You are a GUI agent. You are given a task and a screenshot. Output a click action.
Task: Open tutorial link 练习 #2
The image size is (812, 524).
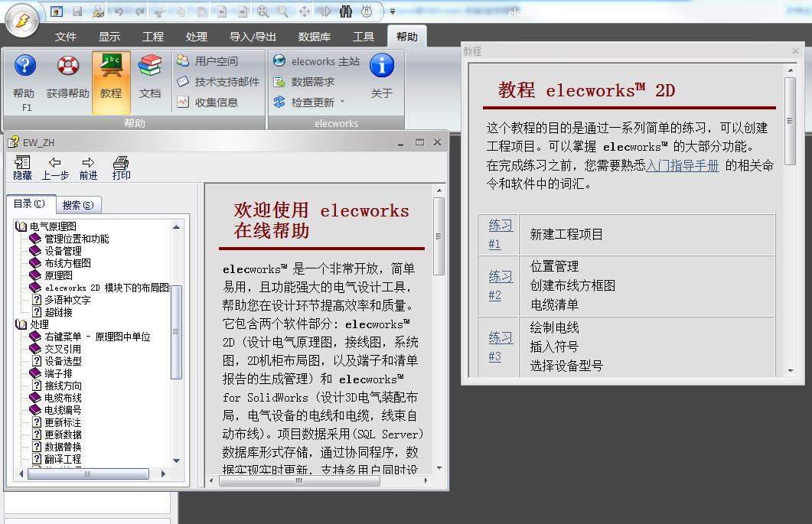point(500,285)
